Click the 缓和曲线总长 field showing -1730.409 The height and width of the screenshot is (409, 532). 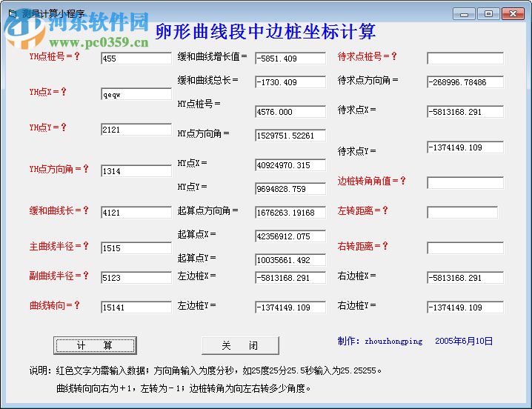pyautogui.click(x=290, y=82)
